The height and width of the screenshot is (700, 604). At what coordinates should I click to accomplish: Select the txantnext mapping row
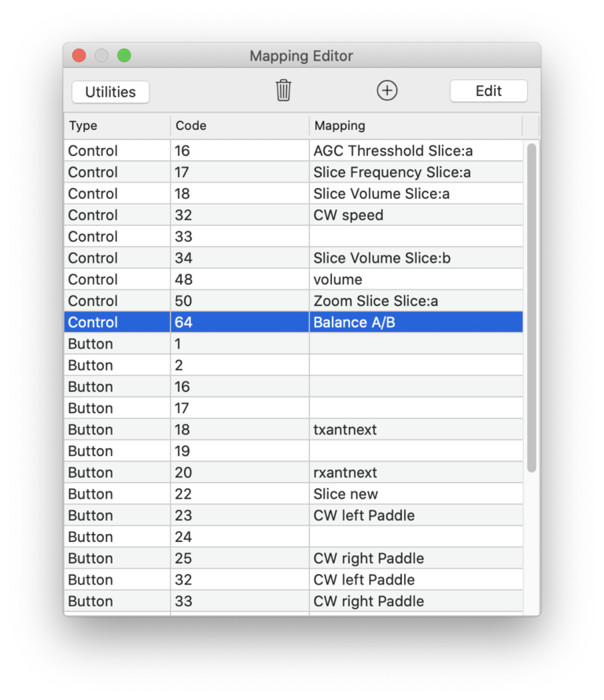[x=293, y=429]
